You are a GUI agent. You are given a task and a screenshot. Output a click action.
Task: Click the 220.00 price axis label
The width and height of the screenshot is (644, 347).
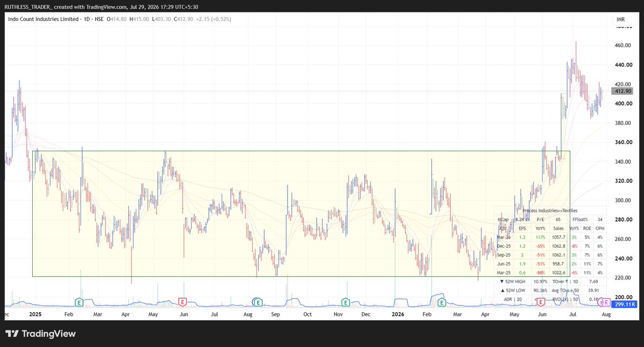(623, 277)
